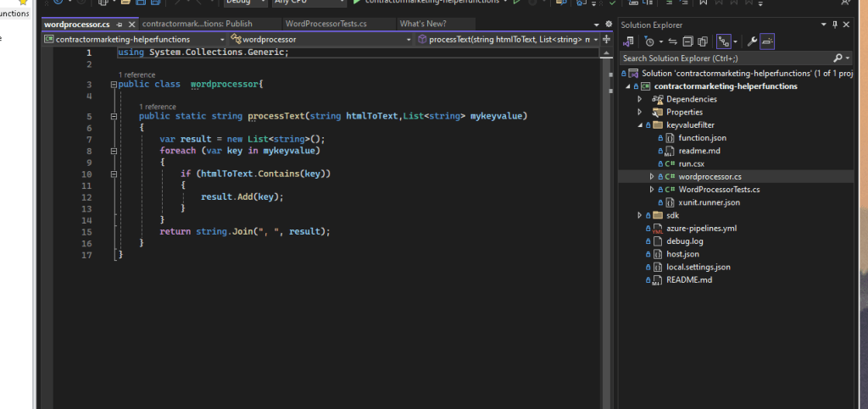The image size is (868, 409).
Task: Select the wordprocessor.cs editor tab
Action: tap(77, 25)
